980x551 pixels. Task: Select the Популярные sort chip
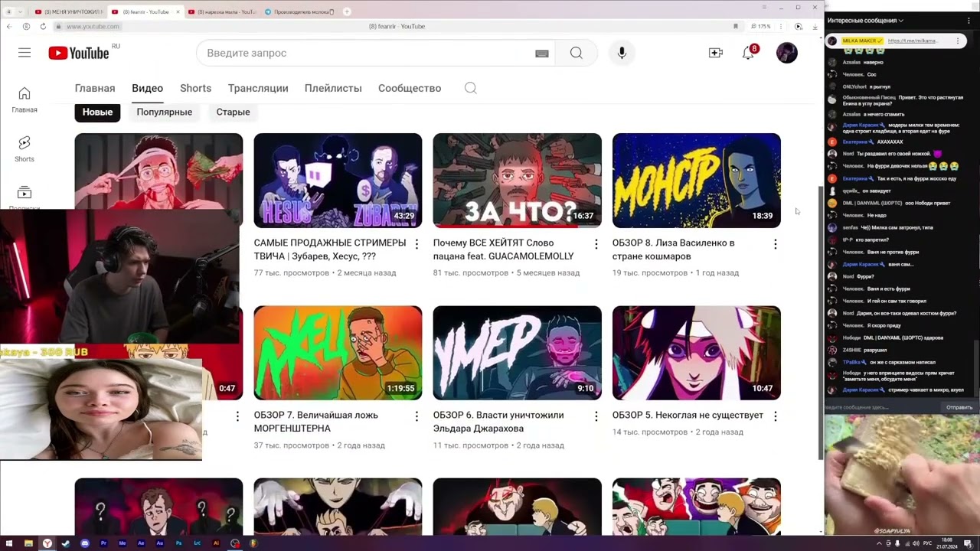165,112
